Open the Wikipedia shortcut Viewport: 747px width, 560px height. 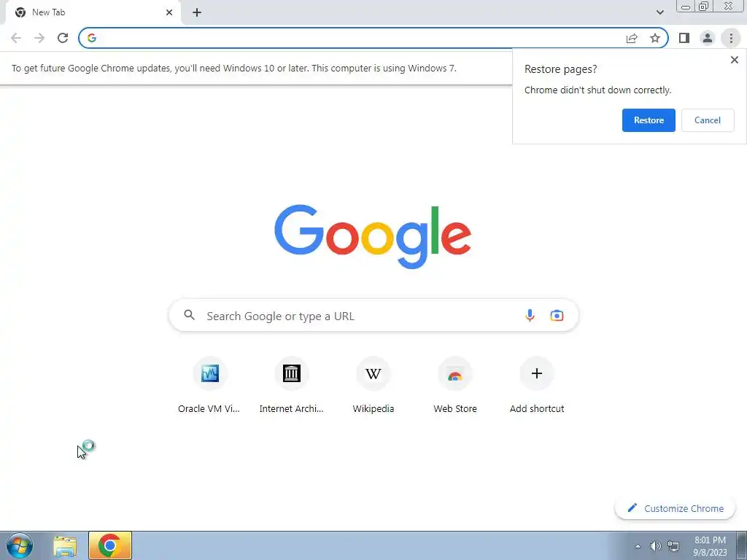tap(373, 386)
